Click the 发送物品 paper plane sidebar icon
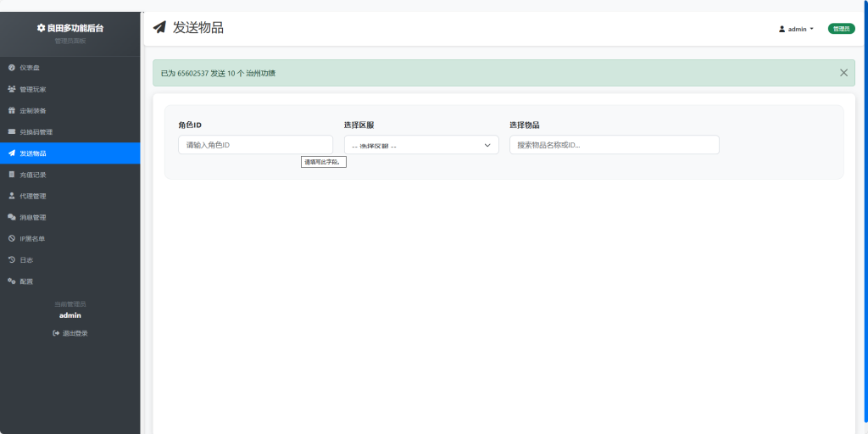 (x=12, y=153)
